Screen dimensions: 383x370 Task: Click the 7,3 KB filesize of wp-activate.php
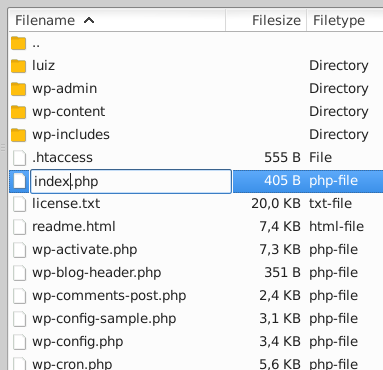click(x=280, y=249)
